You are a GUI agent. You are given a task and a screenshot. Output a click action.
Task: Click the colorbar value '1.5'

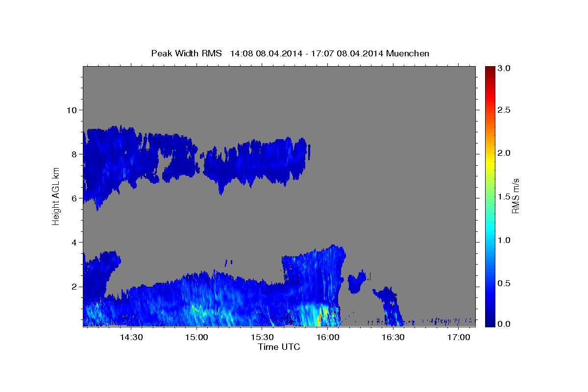point(504,196)
